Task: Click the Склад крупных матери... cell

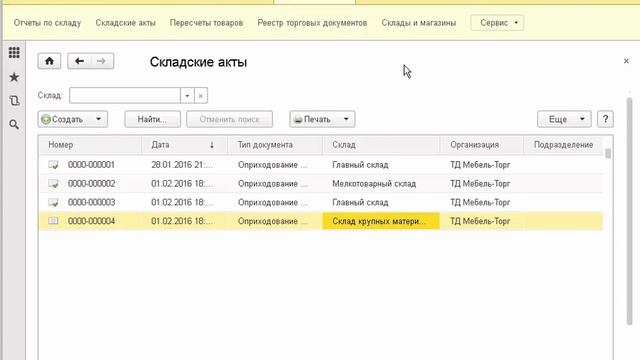Action: coord(381,221)
